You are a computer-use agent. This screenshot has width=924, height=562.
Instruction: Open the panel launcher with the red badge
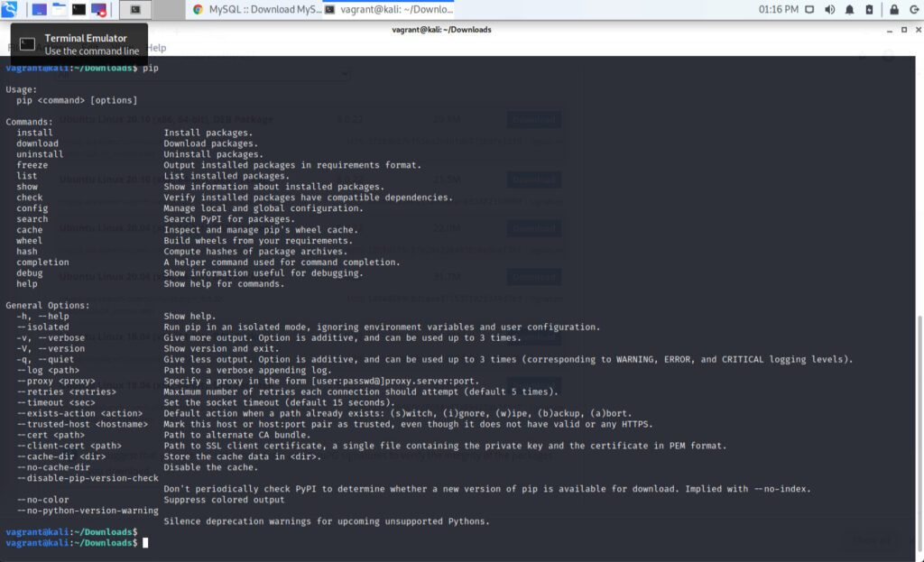click(x=99, y=9)
